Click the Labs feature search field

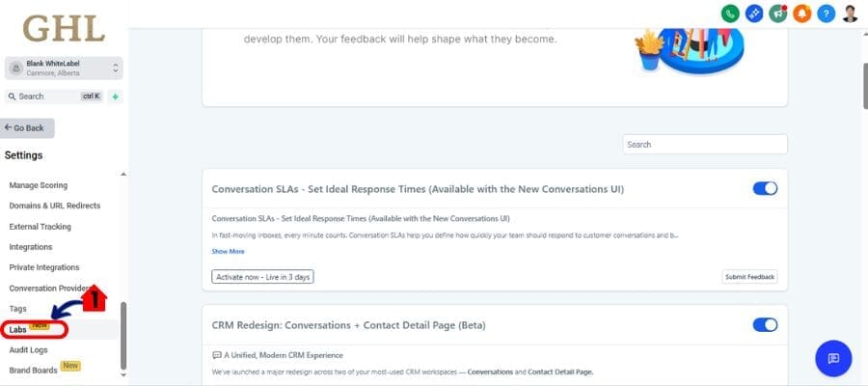[x=704, y=144]
